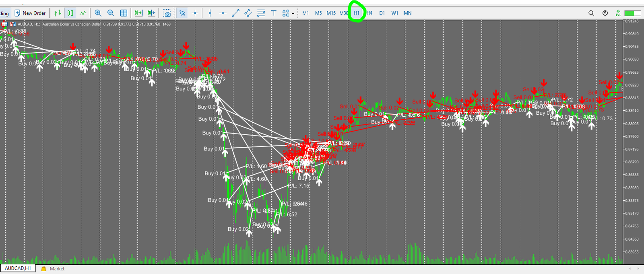Switch chart to line chart type
644x274 pixels.
pos(83,13)
